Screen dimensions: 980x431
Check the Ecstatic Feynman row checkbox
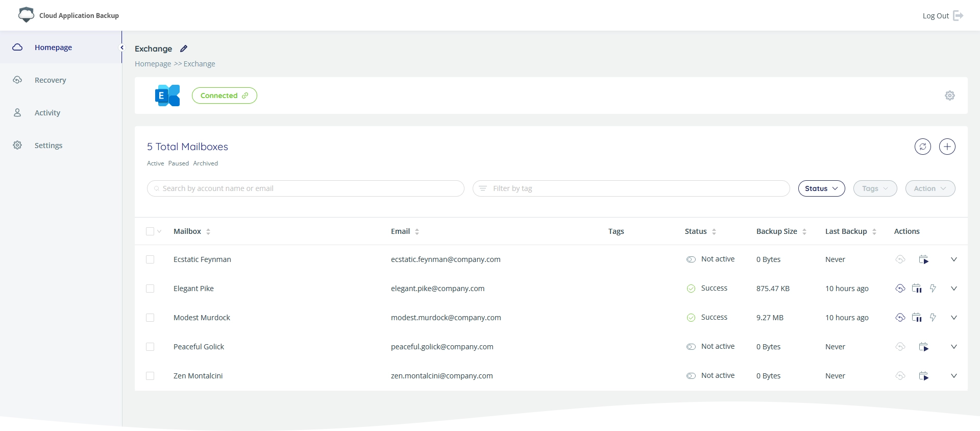[150, 259]
